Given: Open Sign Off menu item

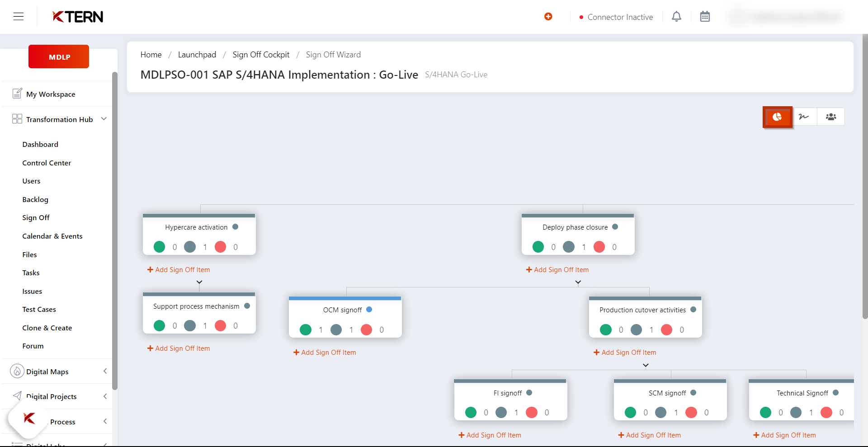Looking at the screenshot, I should click(x=36, y=217).
